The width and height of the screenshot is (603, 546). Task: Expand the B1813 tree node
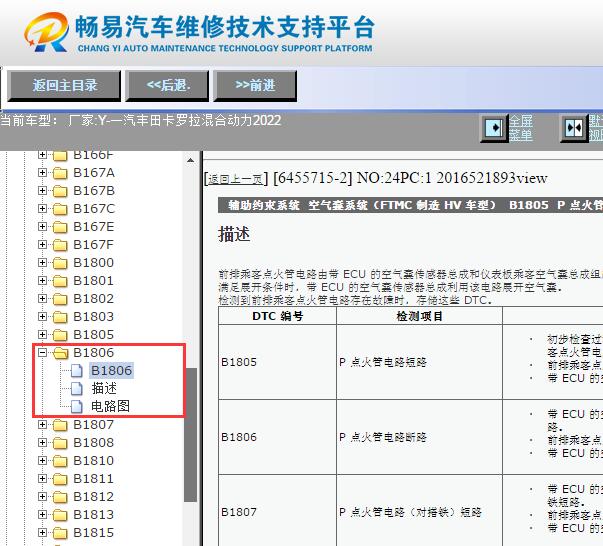pyautogui.click(x=43, y=515)
